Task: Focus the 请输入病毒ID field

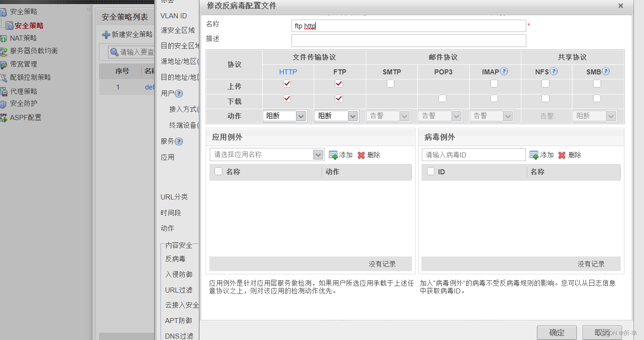Action: pos(474,155)
